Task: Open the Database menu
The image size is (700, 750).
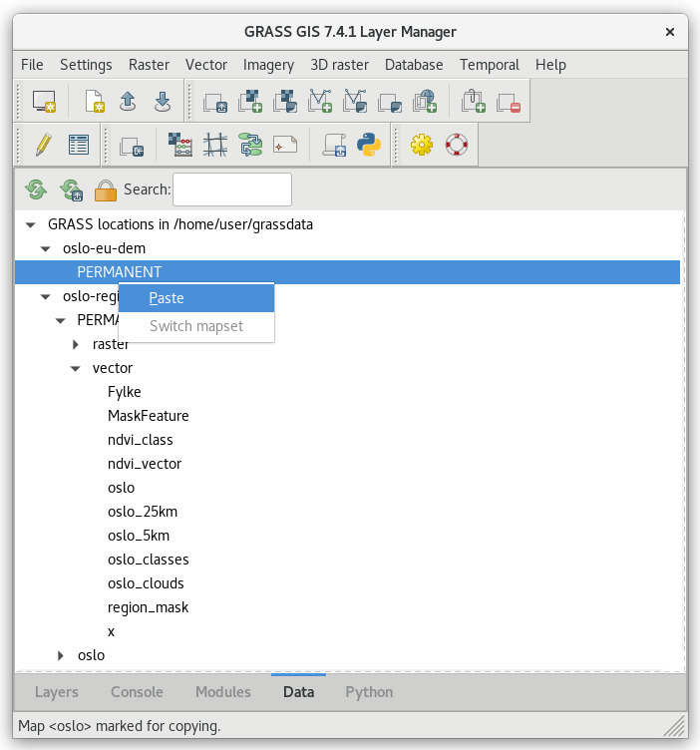Action: pyautogui.click(x=414, y=65)
